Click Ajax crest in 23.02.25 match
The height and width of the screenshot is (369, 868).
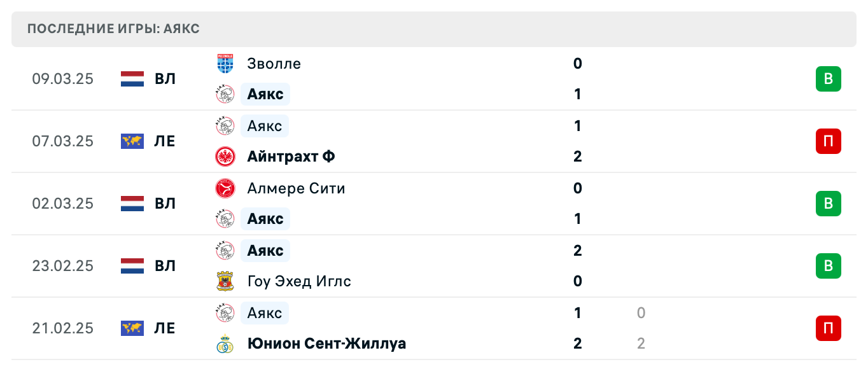[225, 251]
